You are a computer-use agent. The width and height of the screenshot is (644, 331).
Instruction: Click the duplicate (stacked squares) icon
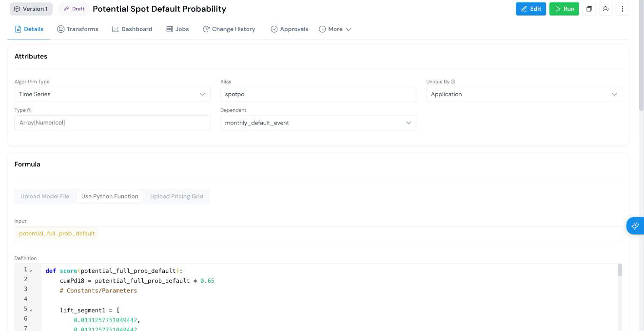tap(589, 9)
